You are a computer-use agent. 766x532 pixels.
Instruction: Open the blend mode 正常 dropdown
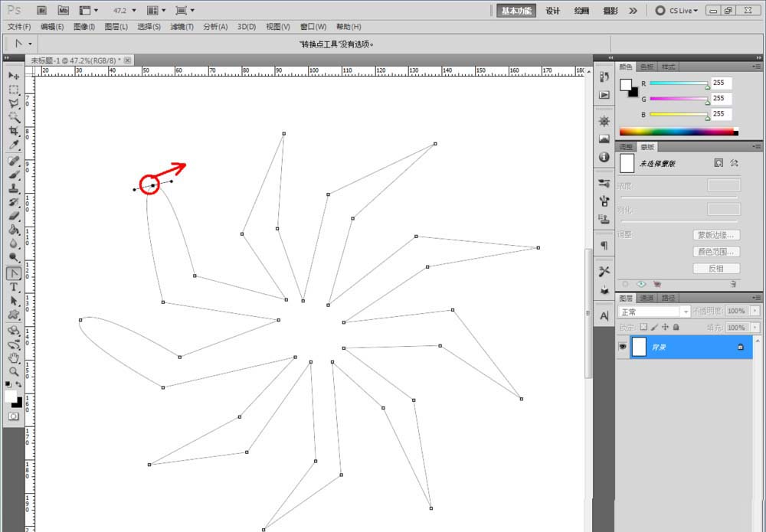(x=654, y=312)
